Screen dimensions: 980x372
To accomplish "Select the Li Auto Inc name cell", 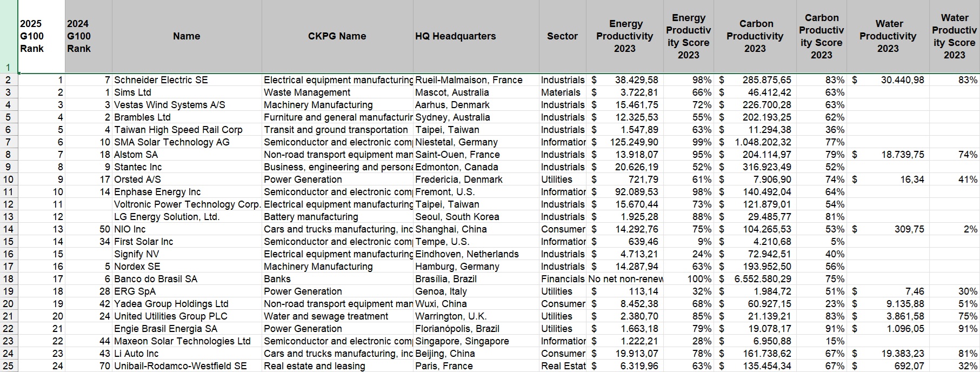I will [187, 354].
